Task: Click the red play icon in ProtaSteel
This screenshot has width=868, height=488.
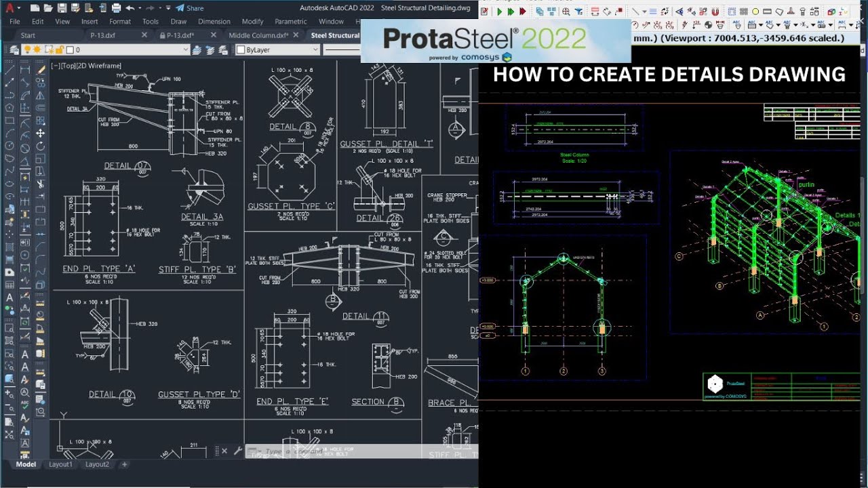Action: tap(523, 12)
